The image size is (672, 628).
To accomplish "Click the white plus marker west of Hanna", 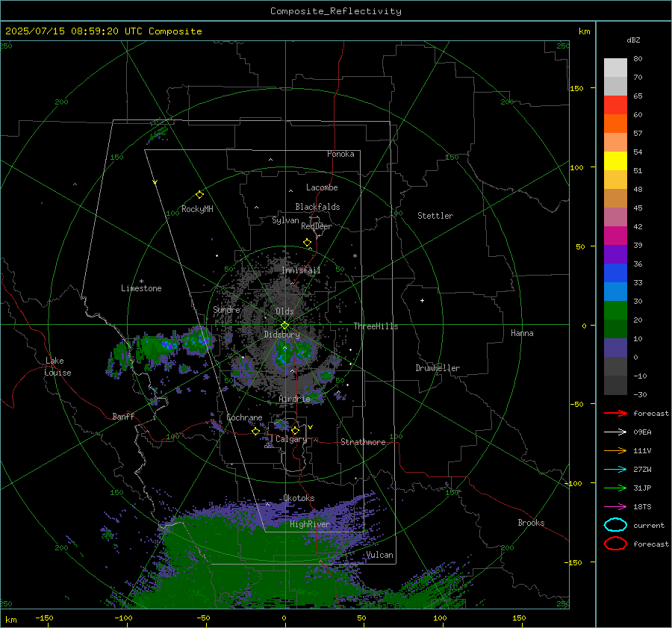I will point(422,300).
